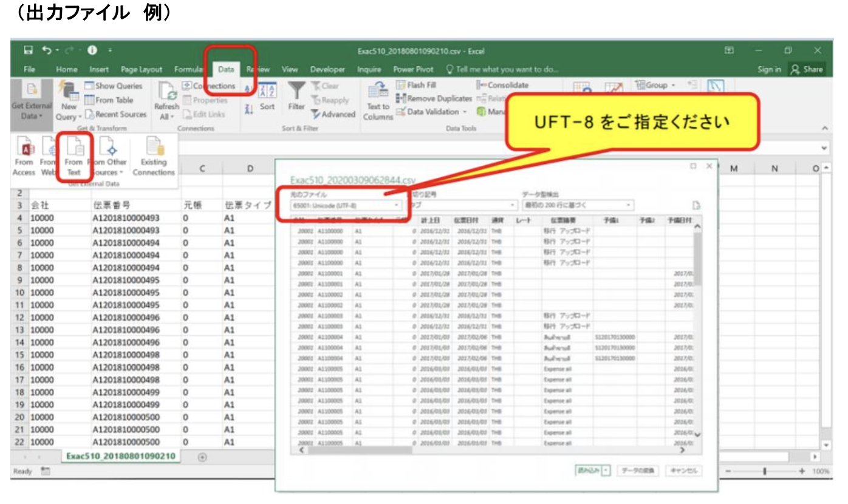Click the 100% zoom level text
The image size is (848, 504).
tap(821, 471)
